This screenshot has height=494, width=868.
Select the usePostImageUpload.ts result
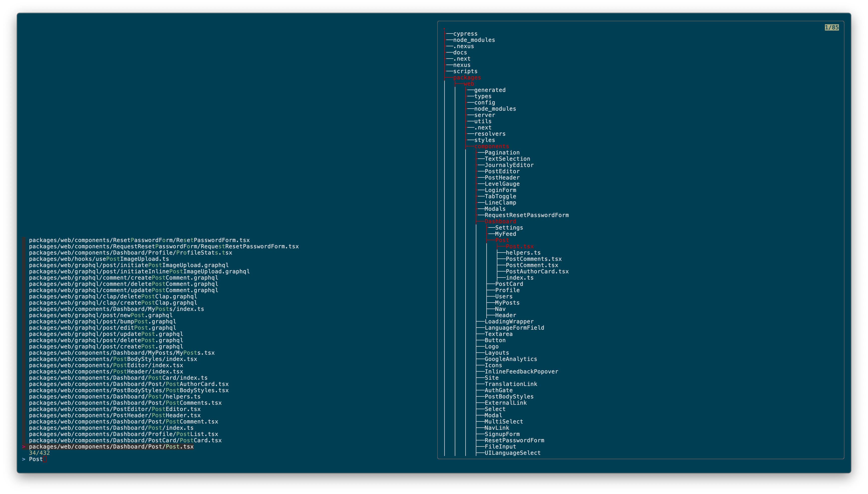99,259
